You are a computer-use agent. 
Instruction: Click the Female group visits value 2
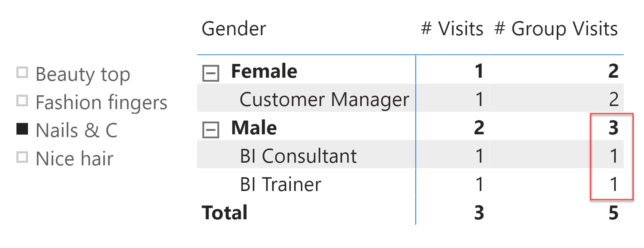(x=613, y=71)
